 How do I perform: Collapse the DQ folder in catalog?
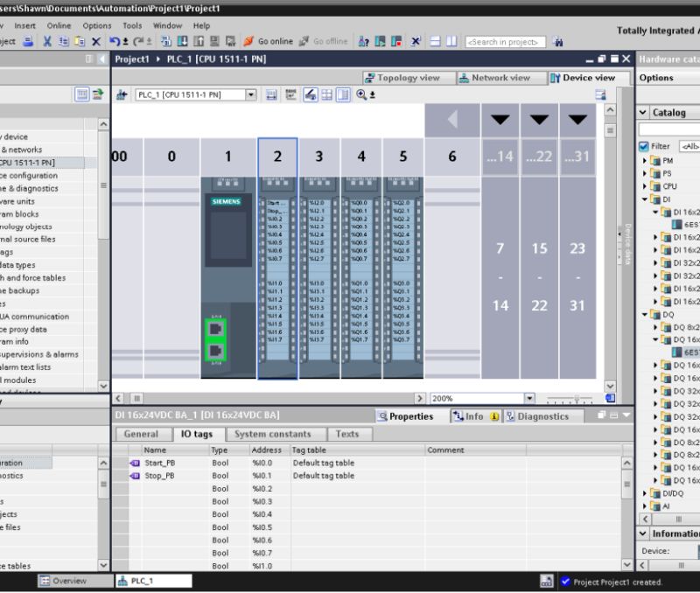(644, 315)
